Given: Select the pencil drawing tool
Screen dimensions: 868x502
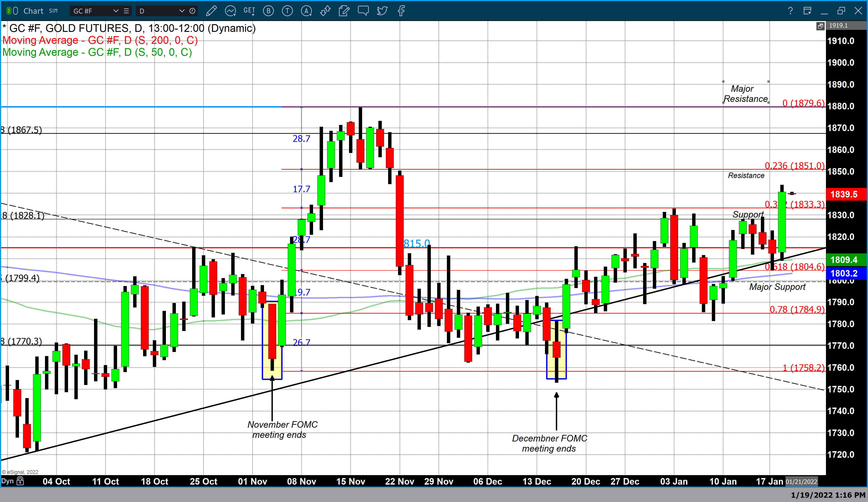Looking at the screenshot, I should coord(211,11).
